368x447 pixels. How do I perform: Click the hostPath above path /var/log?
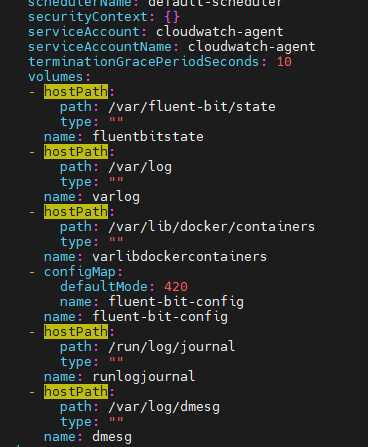point(76,151)
